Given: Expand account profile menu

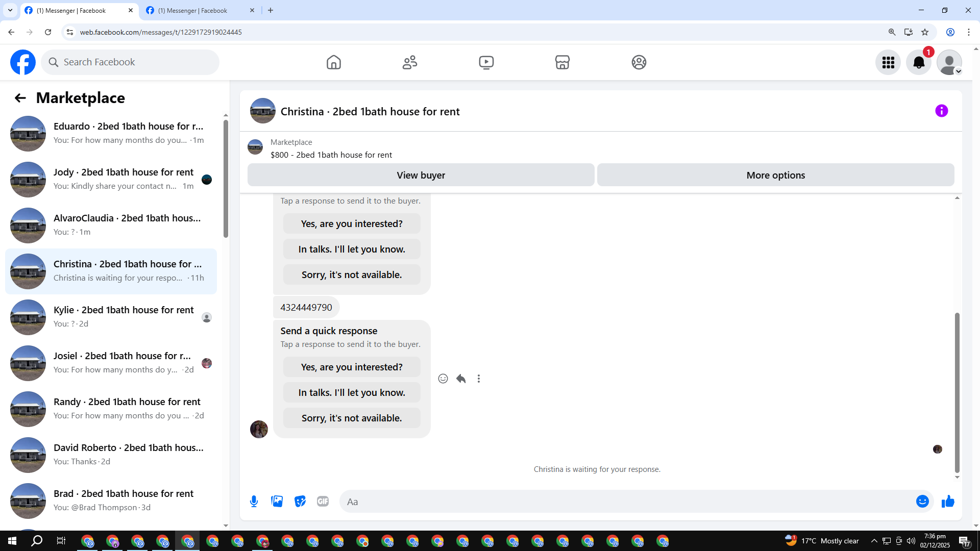Looking at the screenshot, I should 949,62.
